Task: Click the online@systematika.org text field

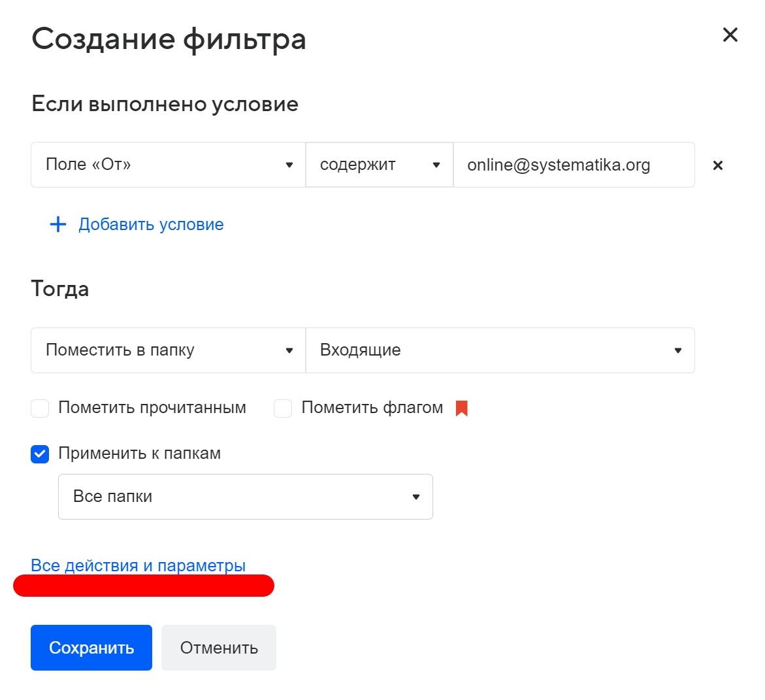Action: click(573, 165)
